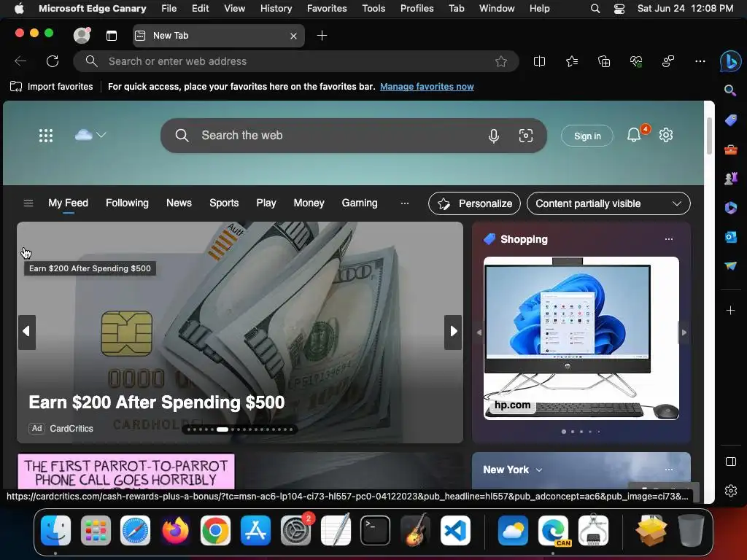Open notifications bell icon
This screenshot has width=747, height=560.
coord(634,135)
